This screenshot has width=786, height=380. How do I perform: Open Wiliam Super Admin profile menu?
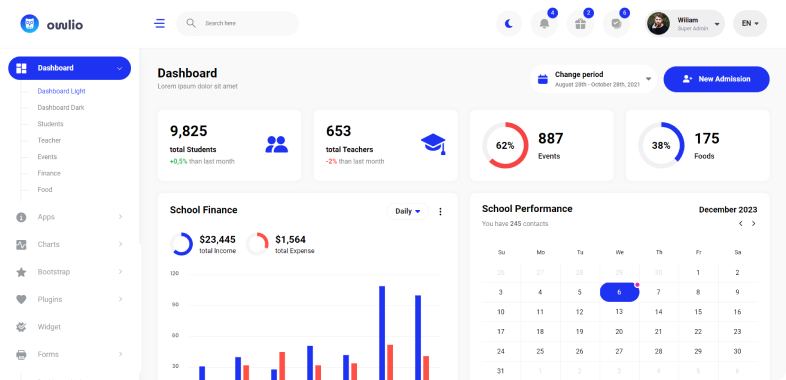click(685, 24)
